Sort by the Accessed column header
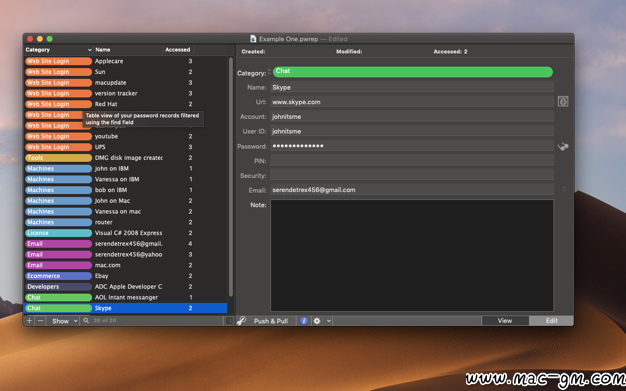 pos(178,50)
